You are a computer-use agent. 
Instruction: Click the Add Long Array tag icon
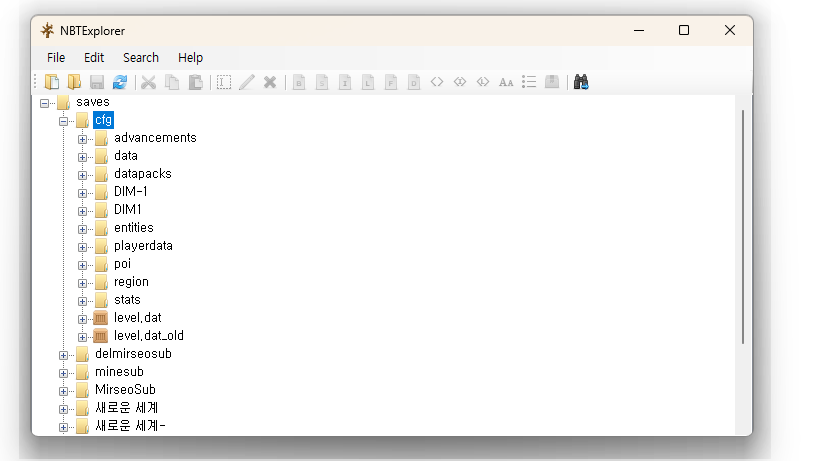coord(483,82)
